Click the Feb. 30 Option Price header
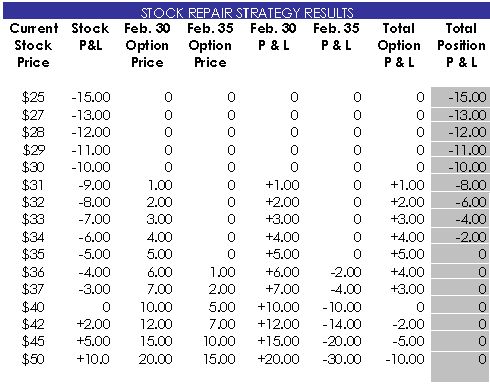490x386 pixels. pyautogui.click(x=147, y=45)
